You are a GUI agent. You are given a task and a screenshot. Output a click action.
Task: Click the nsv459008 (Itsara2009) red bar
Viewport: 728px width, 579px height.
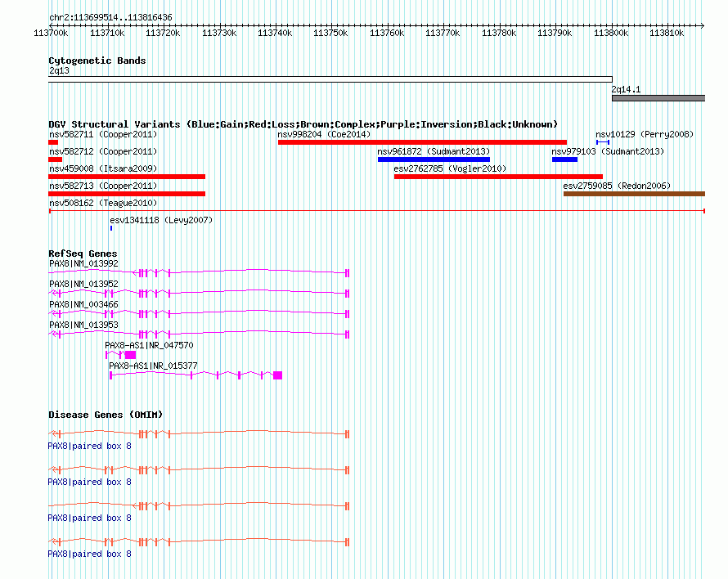[x=127, y=177]
